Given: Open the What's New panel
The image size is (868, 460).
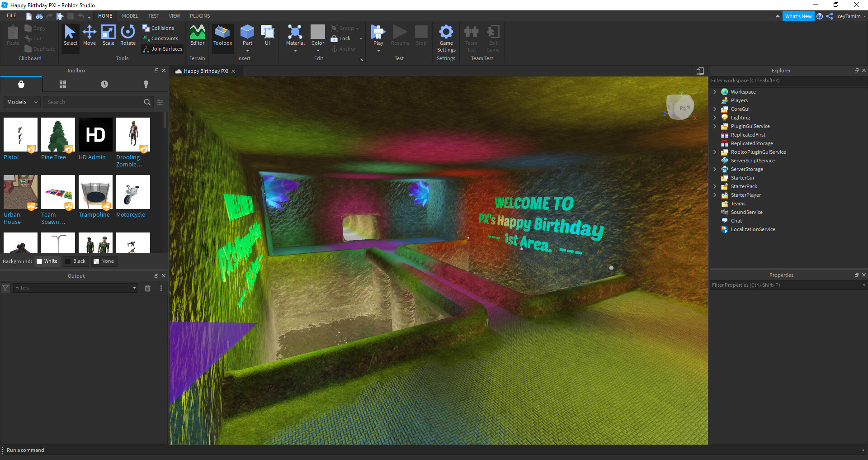Looking at the screenshot, I should (x=798, y=16).
